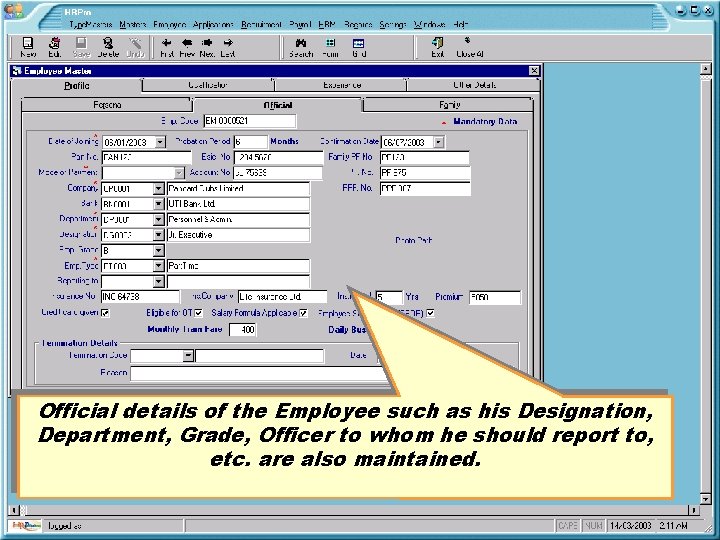Click the Esic No input field
Screen dimensions: 720x540
(278, 158)
